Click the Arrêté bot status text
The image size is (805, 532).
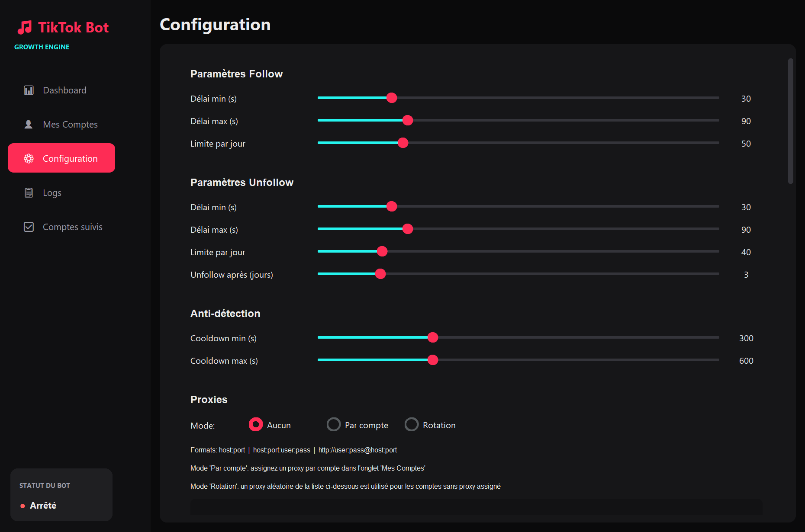[x=43, y=506]
